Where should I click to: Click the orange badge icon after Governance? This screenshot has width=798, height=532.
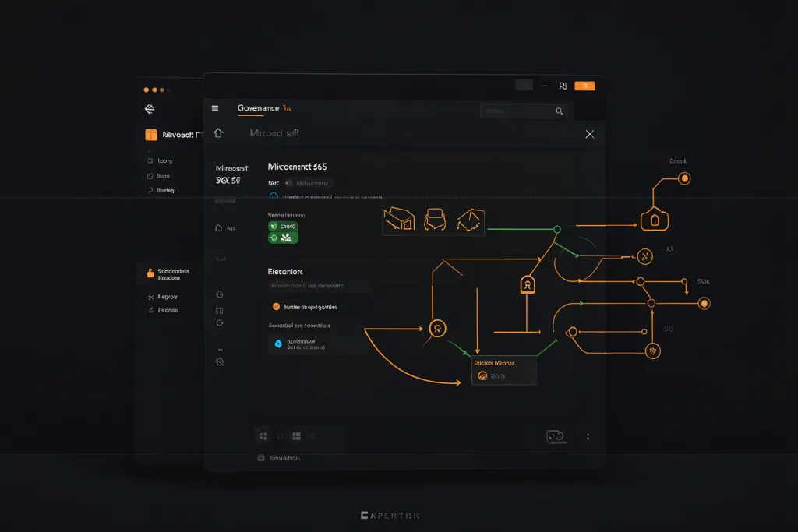click(287, 108)
